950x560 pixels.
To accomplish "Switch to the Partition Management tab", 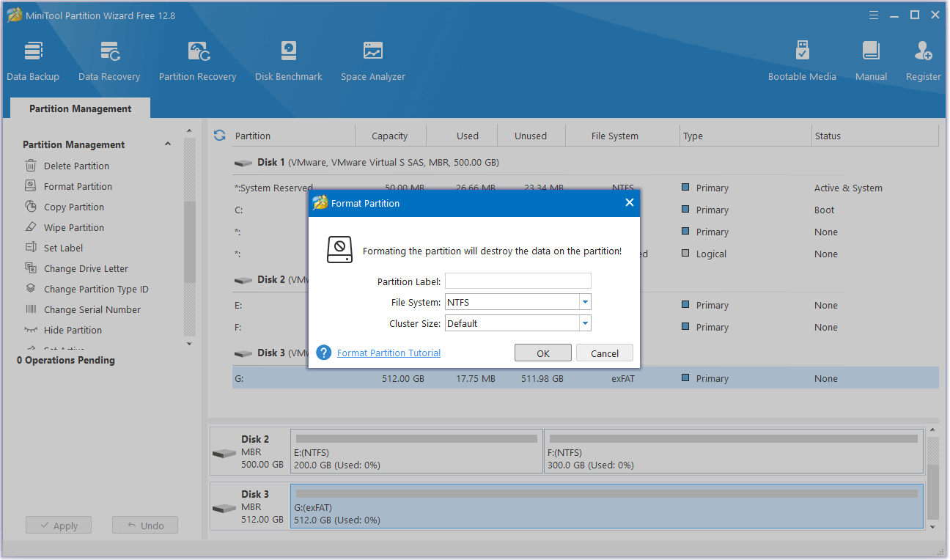I will pyautogui.click(x=81, y=108).
